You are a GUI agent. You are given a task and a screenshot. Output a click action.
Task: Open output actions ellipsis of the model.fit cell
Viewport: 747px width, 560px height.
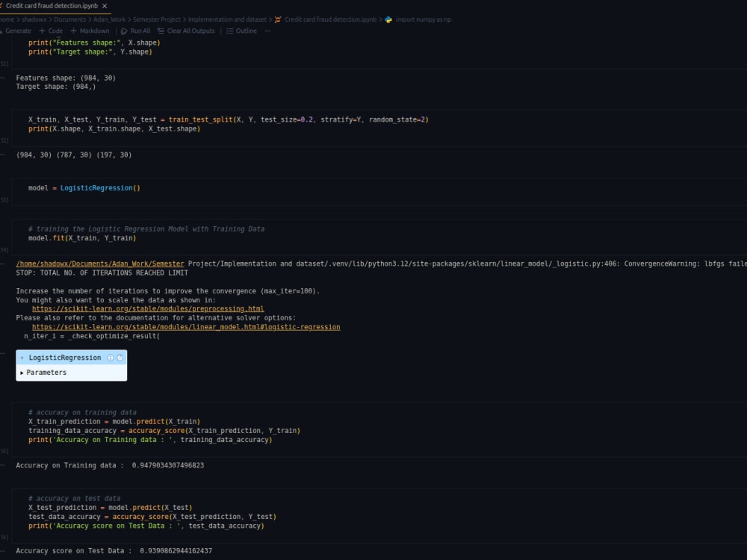point(3,264)
